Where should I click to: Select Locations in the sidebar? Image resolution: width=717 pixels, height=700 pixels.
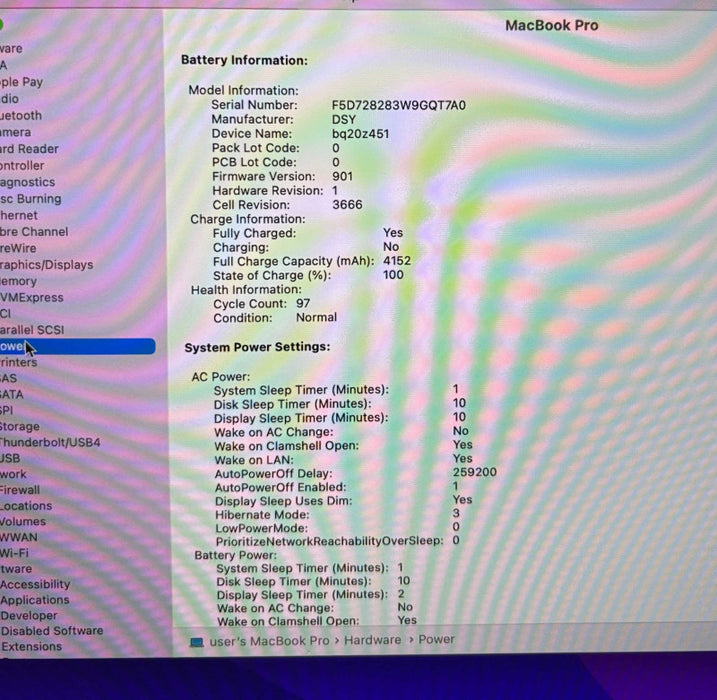pos(26,506)
